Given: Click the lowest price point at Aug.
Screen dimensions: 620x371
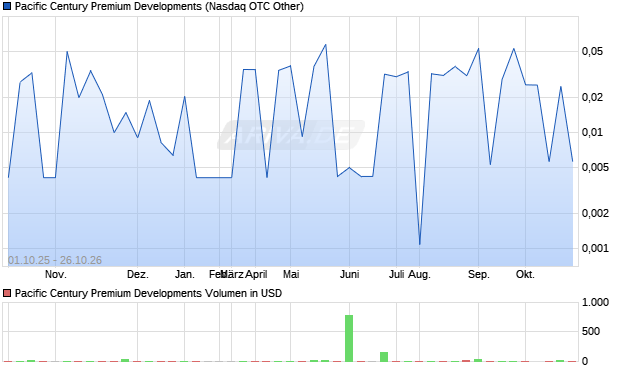Looking at the screenshot, I should point(420,244).
